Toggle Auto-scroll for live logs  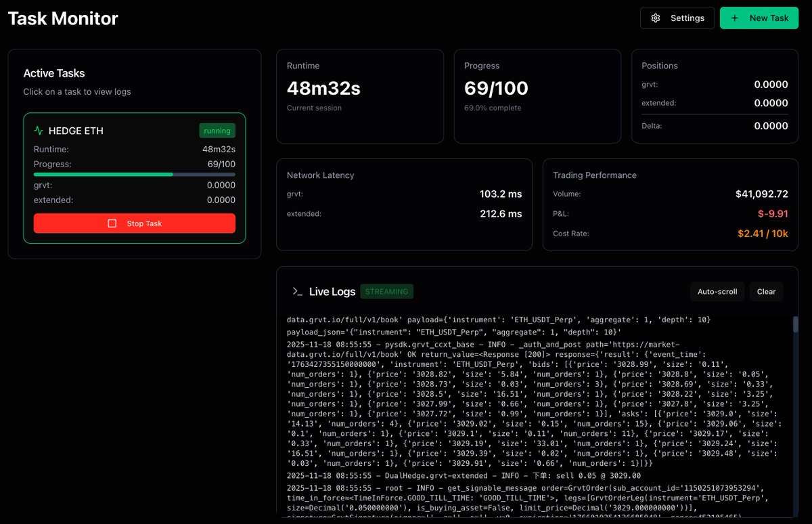click(x=717, y=292)
